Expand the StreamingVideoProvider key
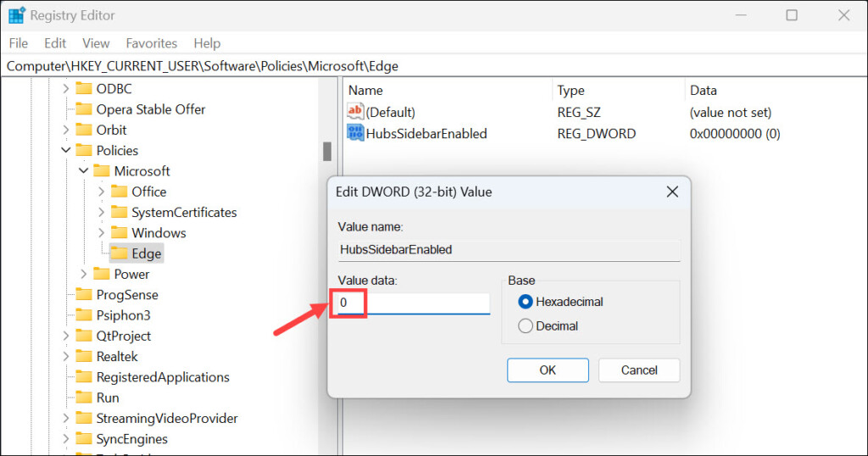Screen dimensions: 868x456 66,419
